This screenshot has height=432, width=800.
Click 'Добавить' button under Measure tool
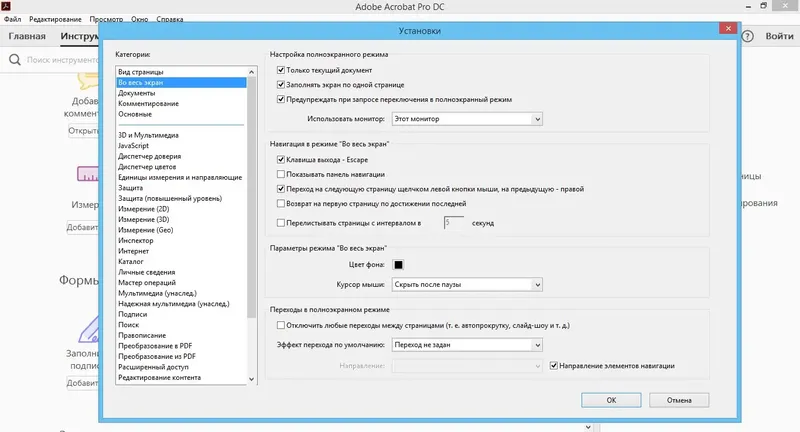pyautogui.click(x=83, y=227)
